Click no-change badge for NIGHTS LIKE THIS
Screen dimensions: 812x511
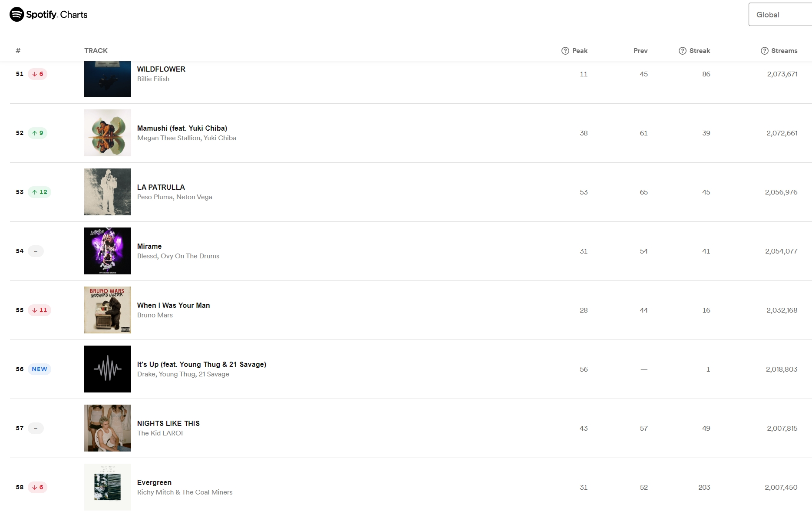tap(36, 428)
